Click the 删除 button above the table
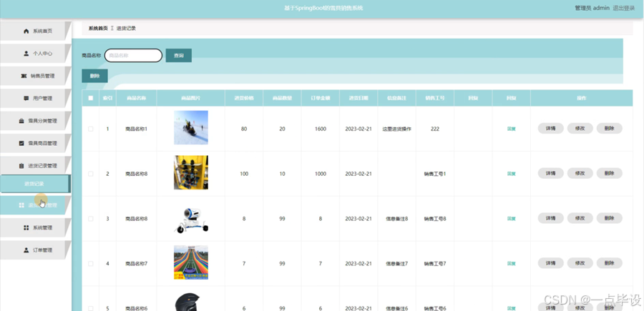 point(95,76)
